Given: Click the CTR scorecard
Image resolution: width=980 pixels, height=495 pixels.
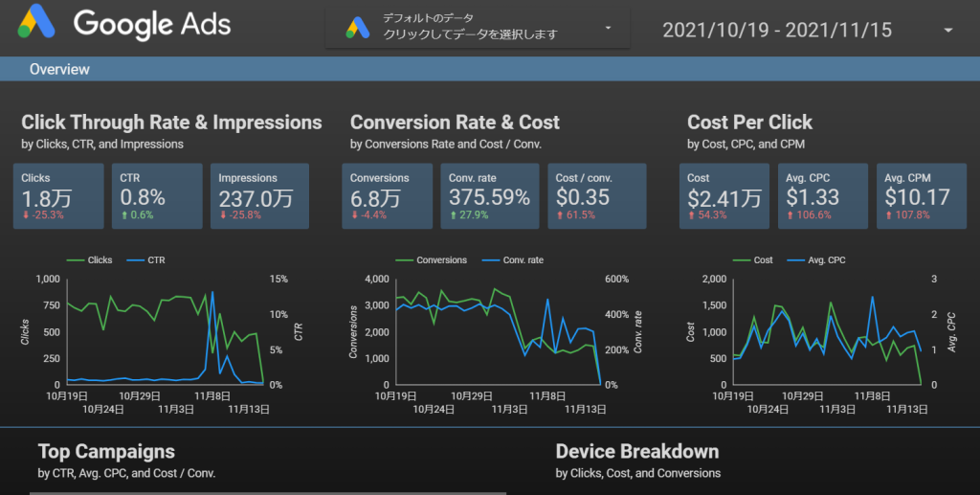Looking at the screenshot, I should pyautogui.click(x=157, y=196).
